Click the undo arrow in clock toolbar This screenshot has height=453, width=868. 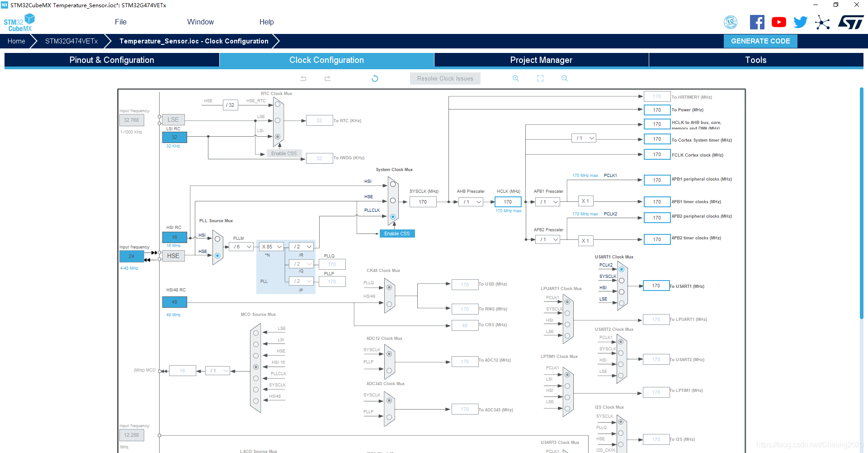point(303,78)
